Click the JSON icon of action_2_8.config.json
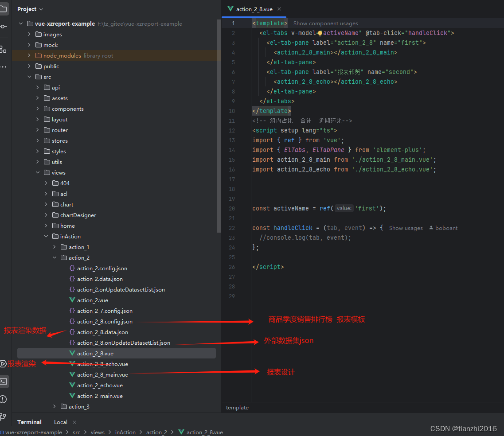The width and height of the screenshot is (504, 436). [x=72, y=321]
